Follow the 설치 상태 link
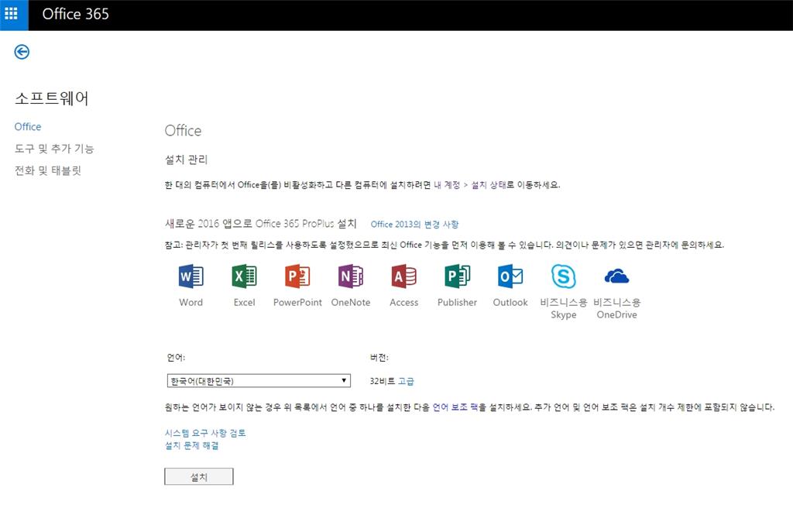The height and width of the screenshot is (532, 793). (489, 185)
